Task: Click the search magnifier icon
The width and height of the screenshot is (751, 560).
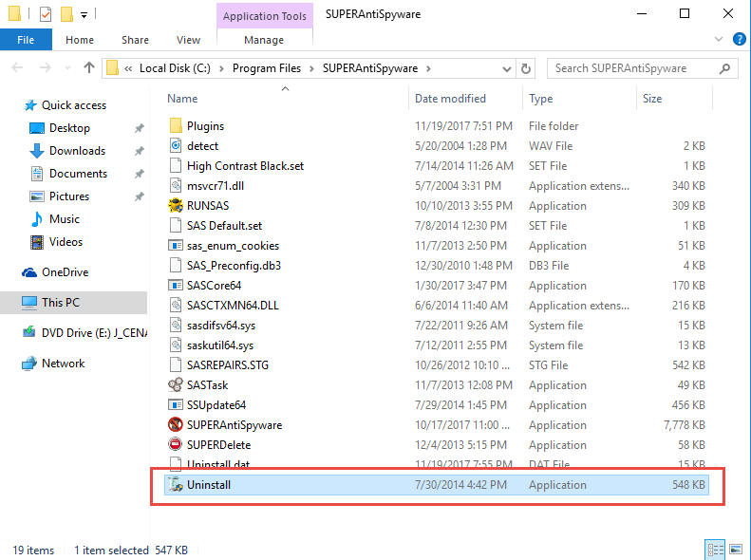Action: (725, 68)
